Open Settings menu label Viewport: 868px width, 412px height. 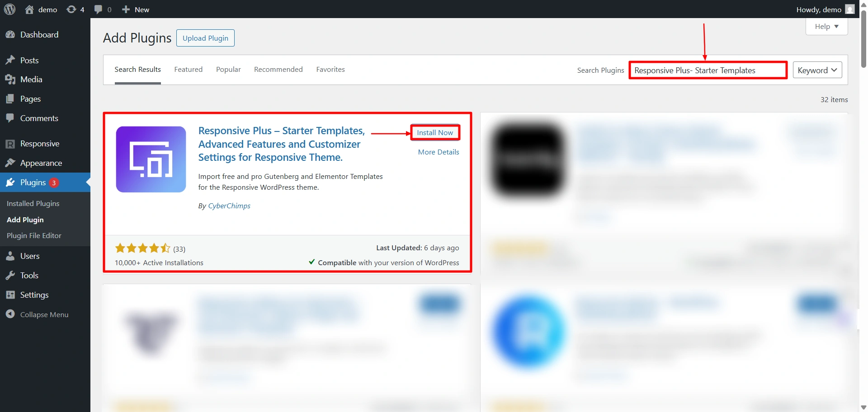[34, 295]
